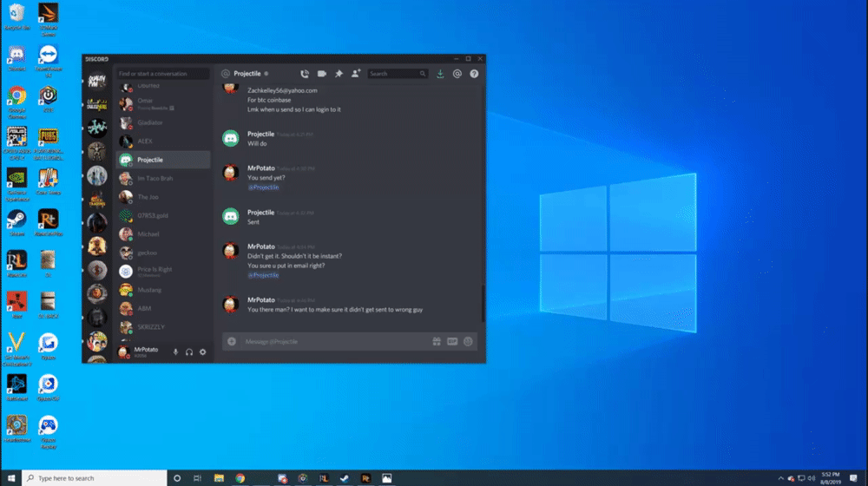
Task: Click the chat scrollbar thumb
Action: tap(483, 304)
